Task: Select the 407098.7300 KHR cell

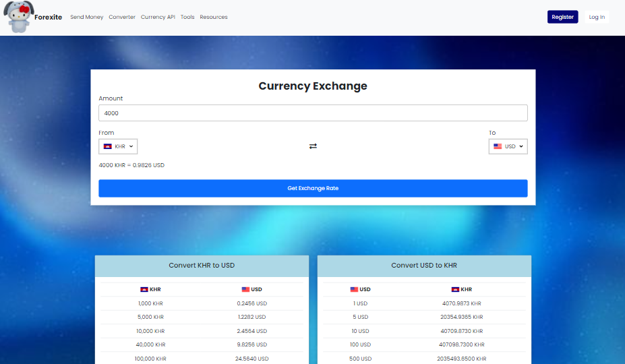Action: (462, 344)
